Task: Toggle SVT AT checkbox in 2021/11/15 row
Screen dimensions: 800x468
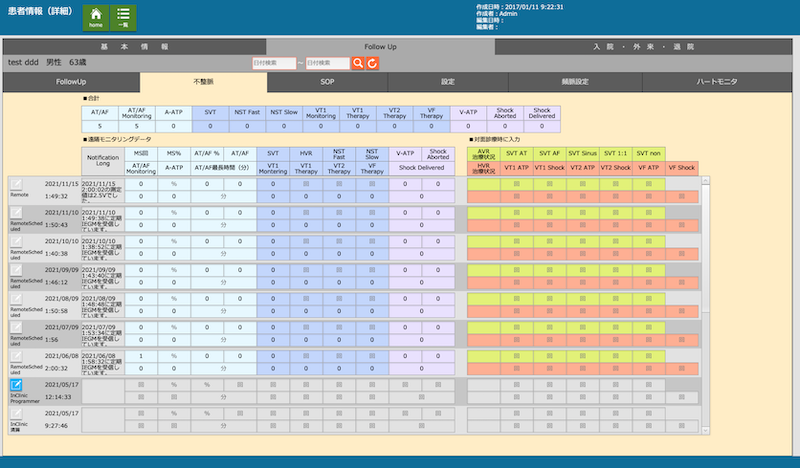Action: (516, 184)
